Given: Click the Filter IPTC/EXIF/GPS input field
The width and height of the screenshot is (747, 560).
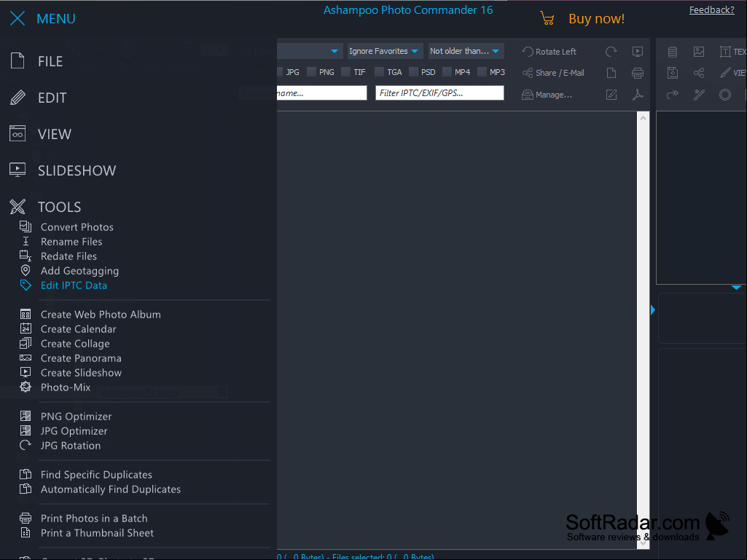Looking at the screenshot, I should point(439,93).
